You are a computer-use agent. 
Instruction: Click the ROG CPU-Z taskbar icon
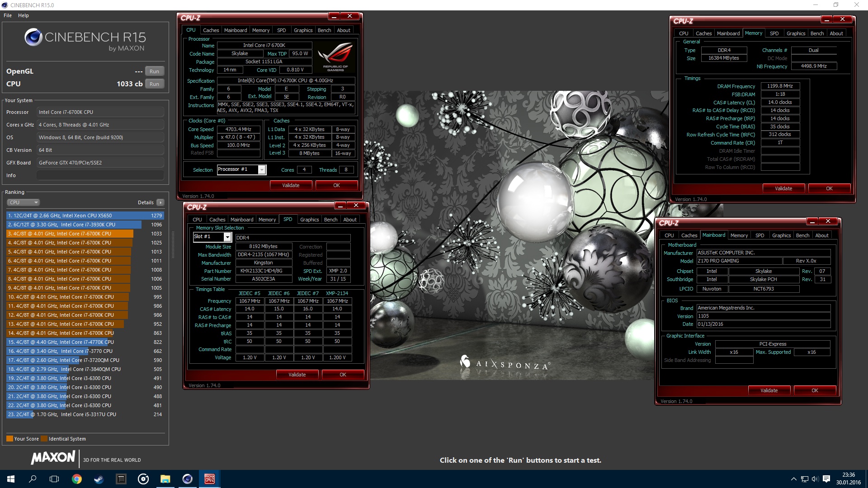pyautogui.click(x=209, y=479)
